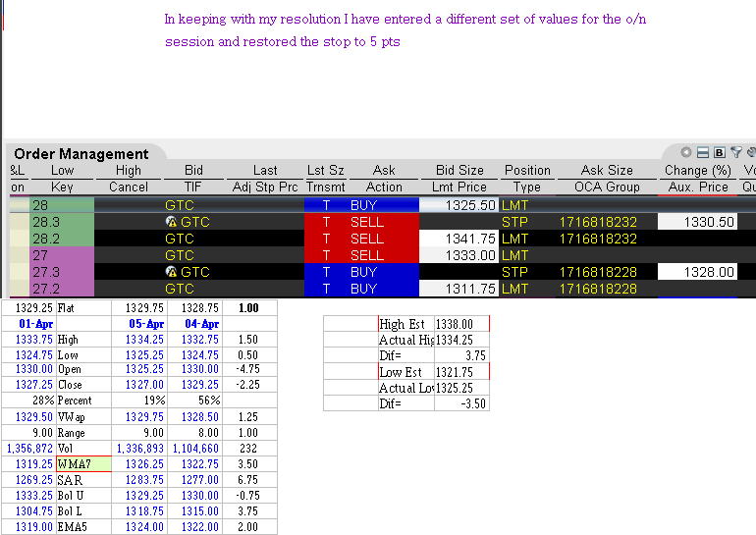Click the row layout icon in Order Management header
This screenshot has height=535, width=756.
pyautogui.click(x=703, y=153)
